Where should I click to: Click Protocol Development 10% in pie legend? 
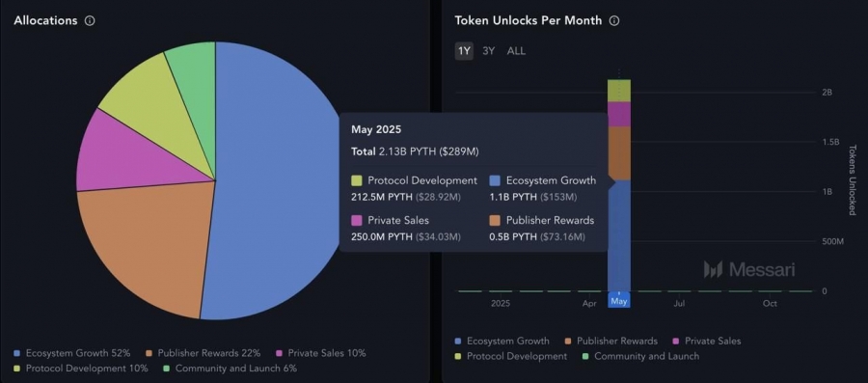pyautogui.click(x=81, y=368)
